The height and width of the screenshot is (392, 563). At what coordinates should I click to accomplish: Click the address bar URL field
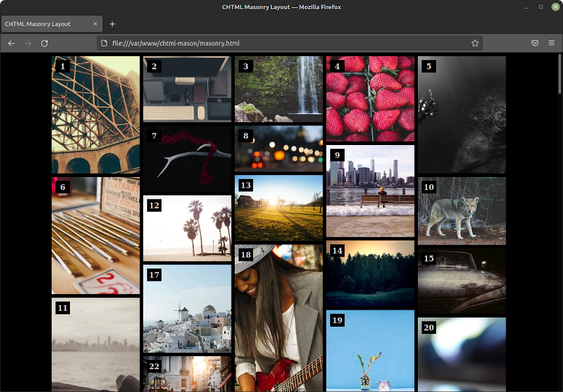pyautogui.click(x=288, y=43)
